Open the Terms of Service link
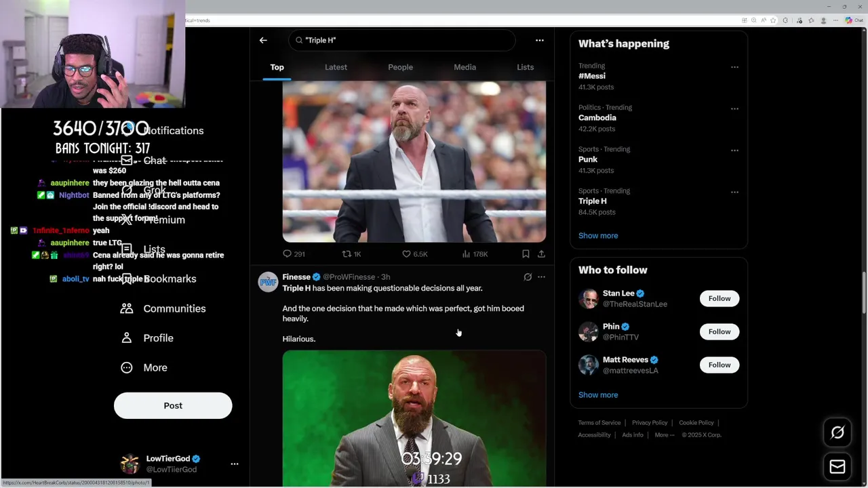The width and height of the screenshot is (868, 488). point(599,423)
